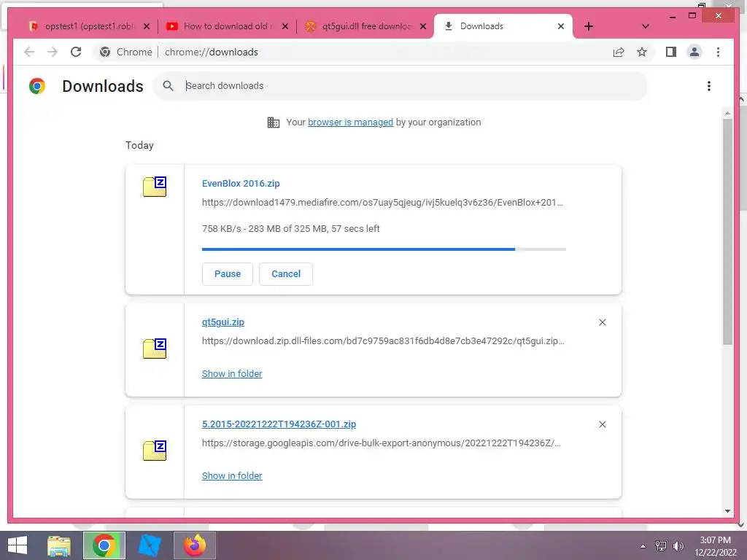Click the qt5gui dll-files source URL
Image resolution: width=747 pixels, height=560 pixels.
pos(383,341)
